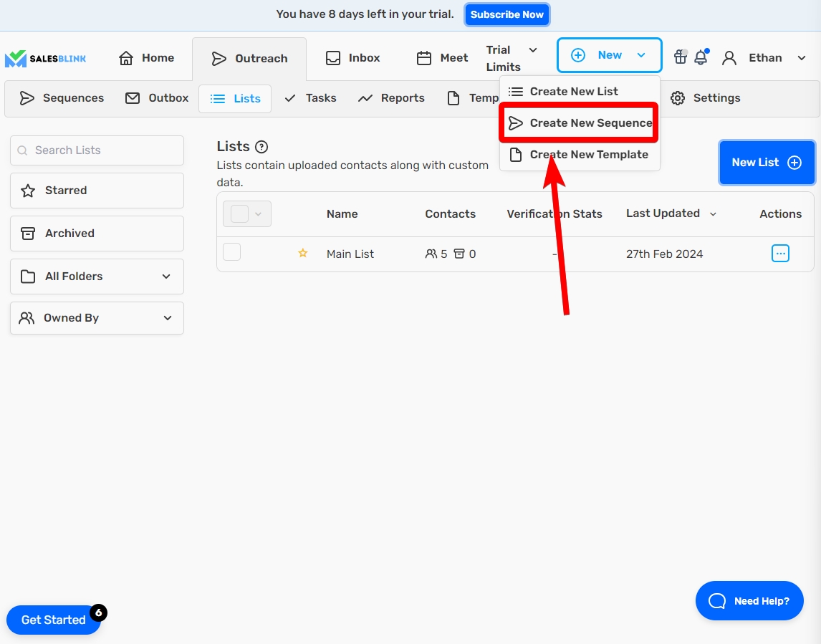Expand the All Folders dropdown
The image size is (821, 644).
[x=97, y=277]
